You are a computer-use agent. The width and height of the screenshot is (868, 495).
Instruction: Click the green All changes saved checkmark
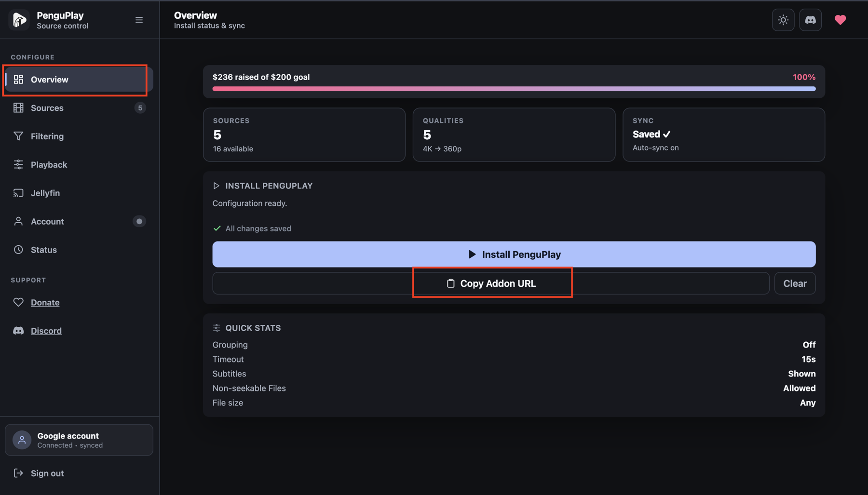(217, 228)
